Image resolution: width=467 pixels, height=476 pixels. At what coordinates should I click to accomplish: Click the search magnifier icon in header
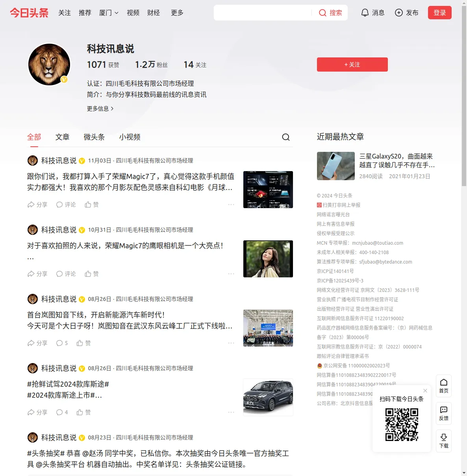(x=322, y=13)
